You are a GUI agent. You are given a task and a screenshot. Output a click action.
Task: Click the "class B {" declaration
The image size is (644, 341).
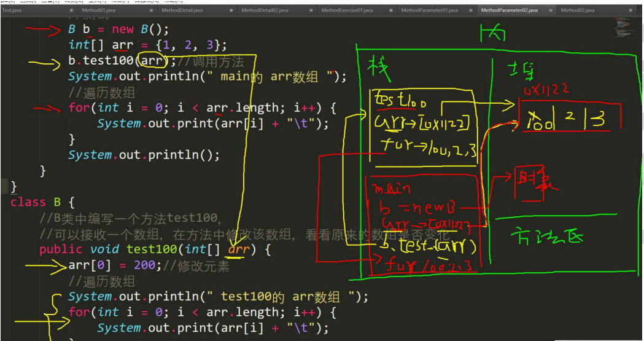(x=43, y=202)
